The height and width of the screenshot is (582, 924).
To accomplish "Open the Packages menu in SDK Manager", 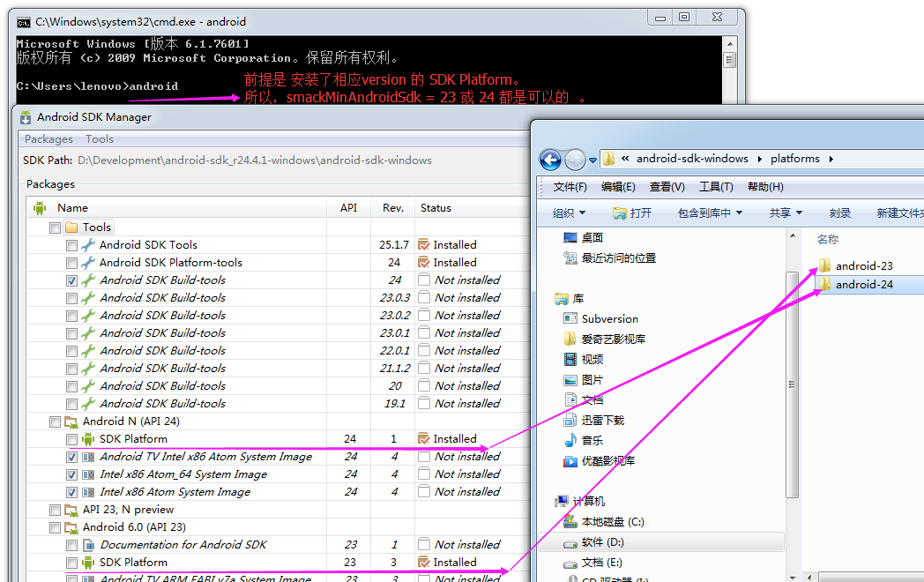I will 48,139.
